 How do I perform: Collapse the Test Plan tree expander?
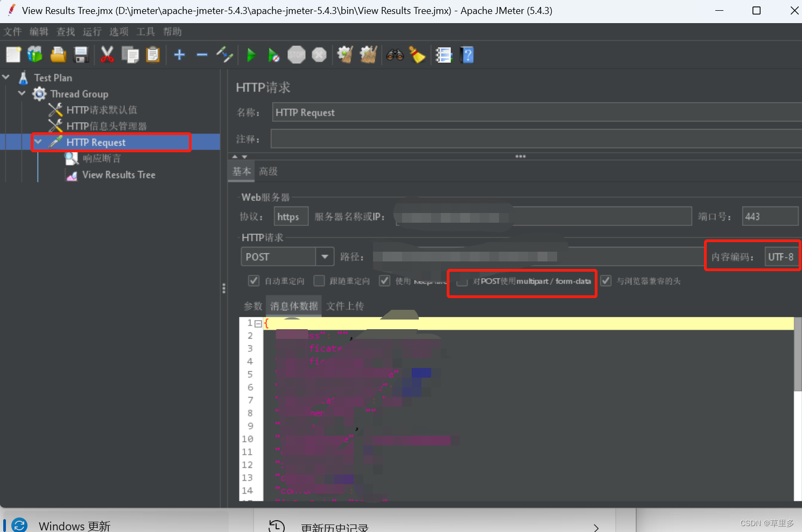point(6,77)
